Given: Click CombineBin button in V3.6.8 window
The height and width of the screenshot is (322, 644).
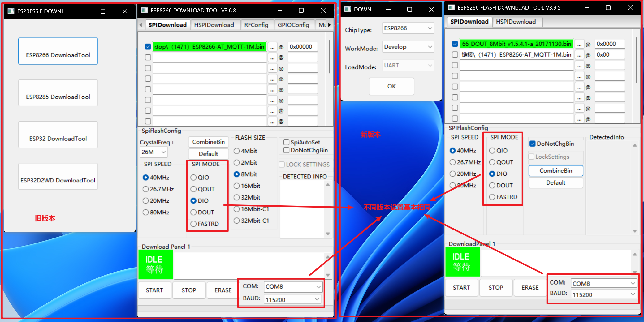Looking at the screenshot, I should (209, 142).
